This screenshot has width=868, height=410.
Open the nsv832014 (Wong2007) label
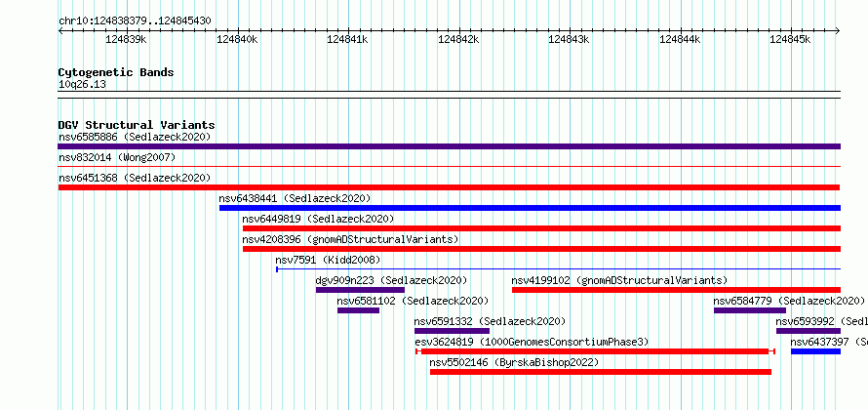(117, 157)
